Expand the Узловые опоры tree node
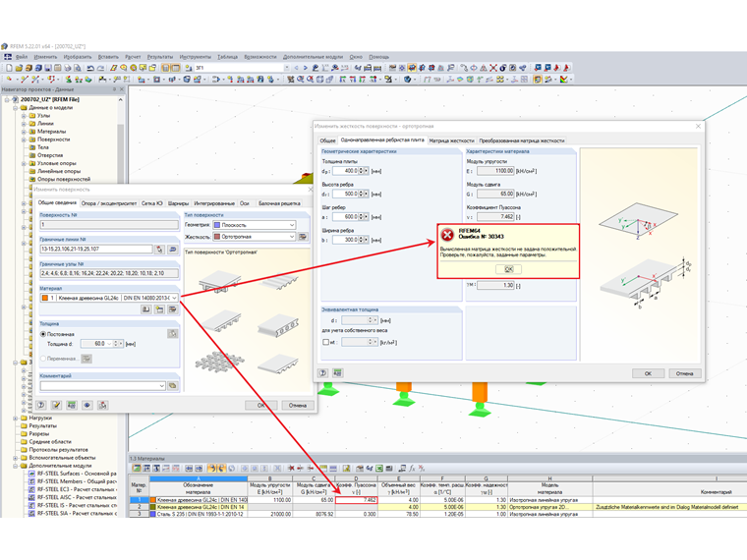Screen dimensions: 747x560 (24, 163)
